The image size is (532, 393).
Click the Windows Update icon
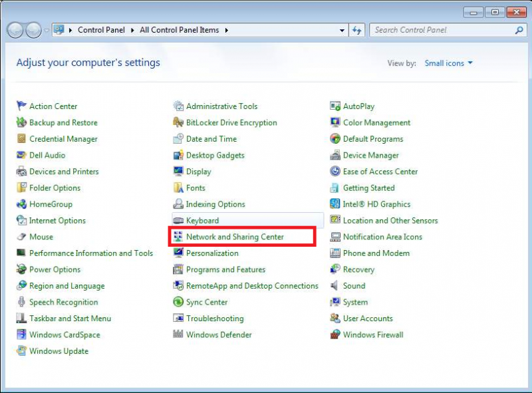click(21, 350)
